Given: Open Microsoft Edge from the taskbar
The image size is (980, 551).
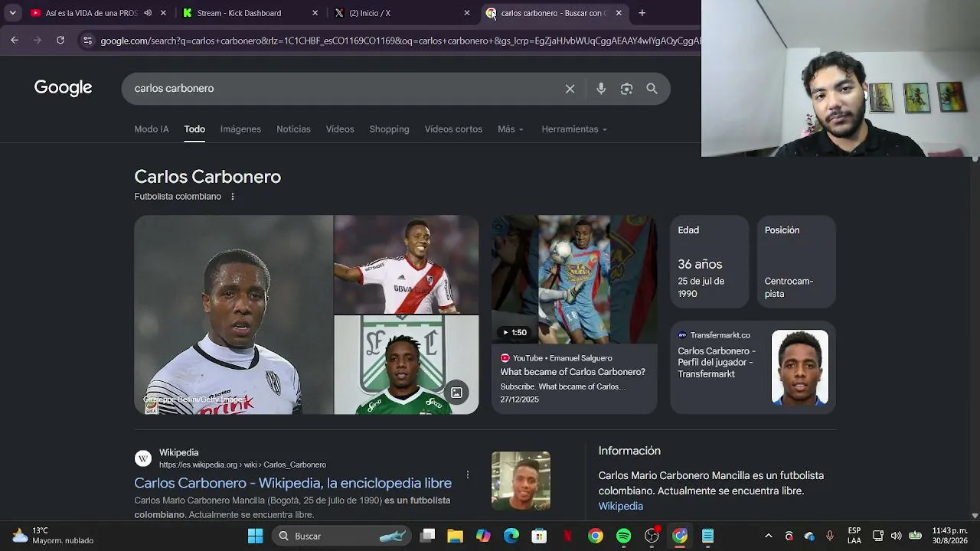Looking at the screenshot, I should pyautogui.click(x=511, y=536).
